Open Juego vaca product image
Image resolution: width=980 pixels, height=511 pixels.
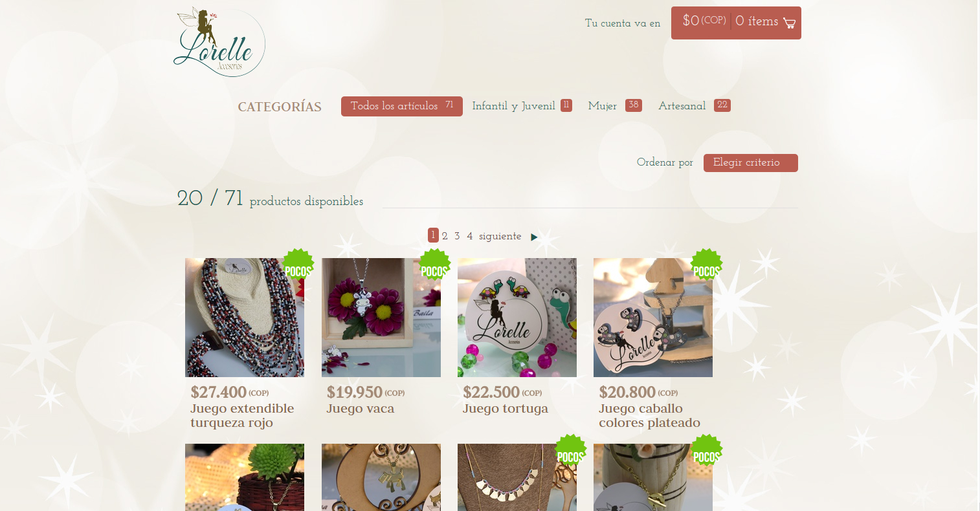point(381,318)
